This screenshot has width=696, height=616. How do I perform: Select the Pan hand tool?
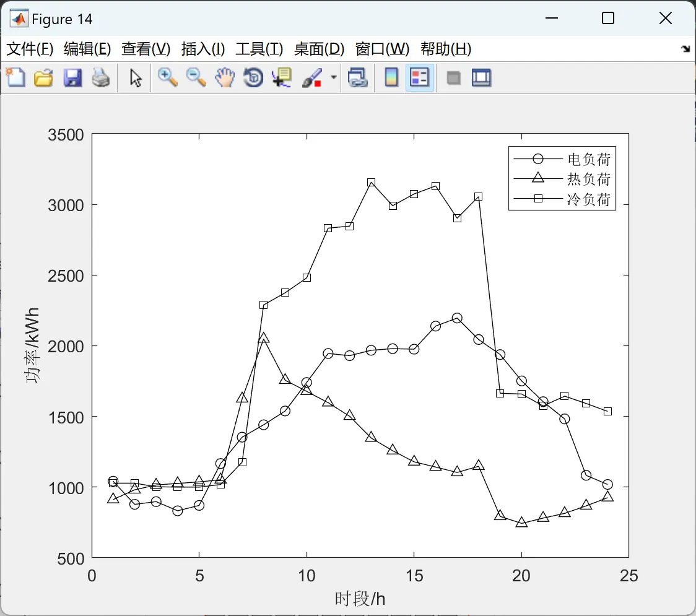click(x=225, y=77)
